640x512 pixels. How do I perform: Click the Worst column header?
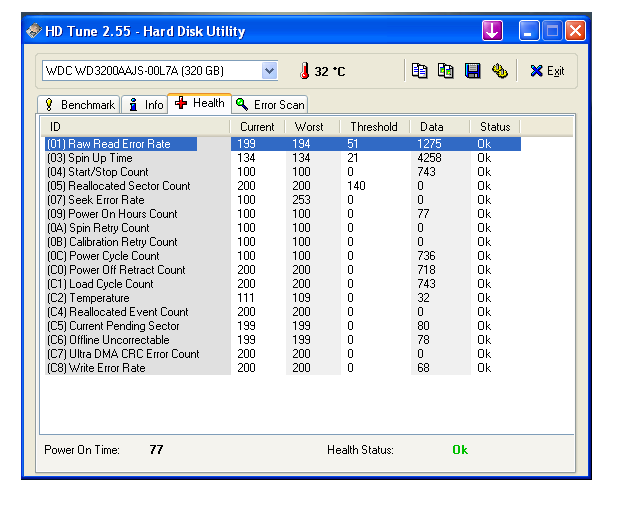[312, 127]
